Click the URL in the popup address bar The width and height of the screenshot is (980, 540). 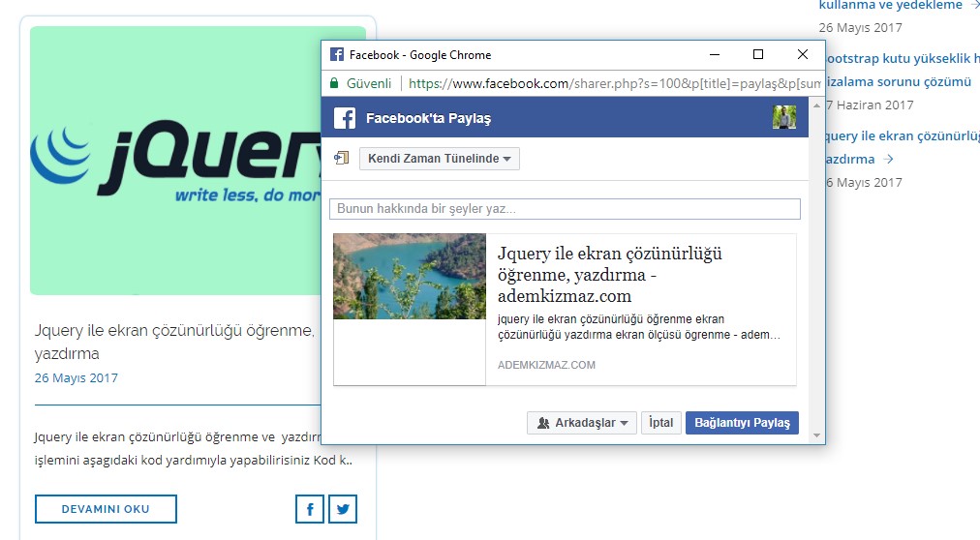614,83
